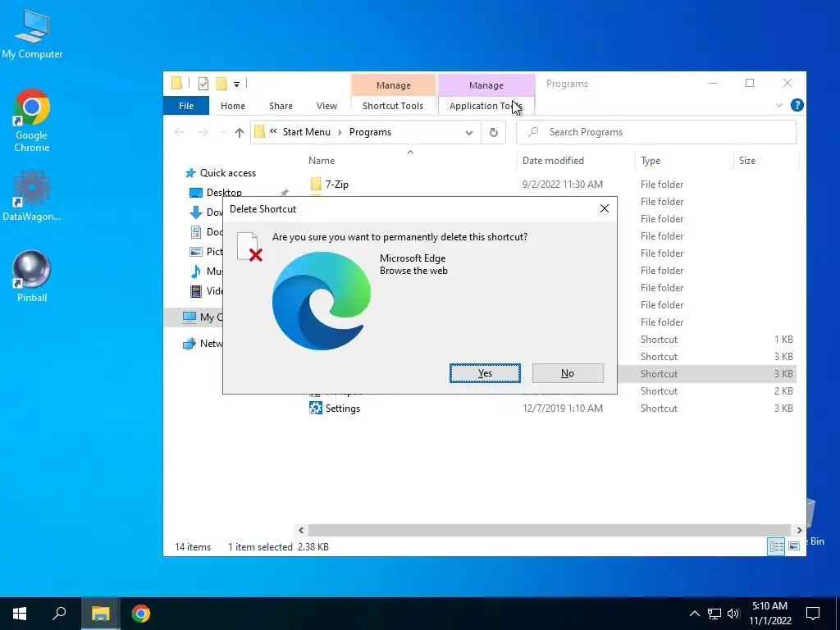Image resolution: width=840 pixels, height=630 pixels.
Task: Open Customize Quick Access Toolbar dropdown
Action: point(236,84)
